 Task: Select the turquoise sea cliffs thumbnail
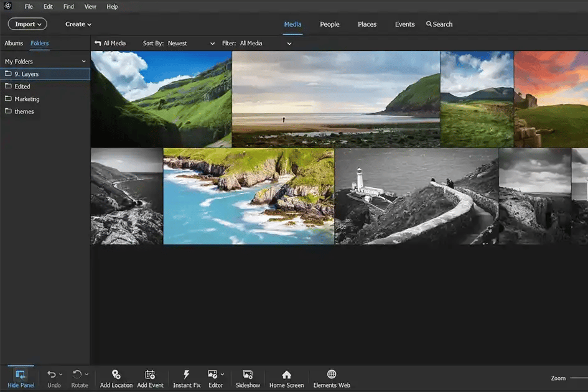[x=249, y=196]
